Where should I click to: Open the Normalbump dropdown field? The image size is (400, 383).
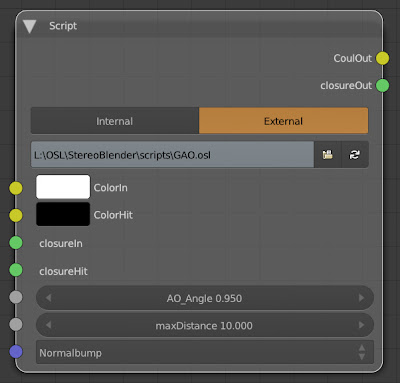(x=205, y=352)
